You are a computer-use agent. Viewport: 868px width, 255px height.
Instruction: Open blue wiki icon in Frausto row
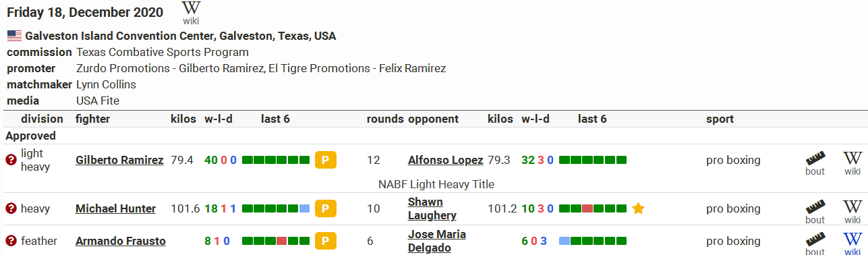(852, 244)
